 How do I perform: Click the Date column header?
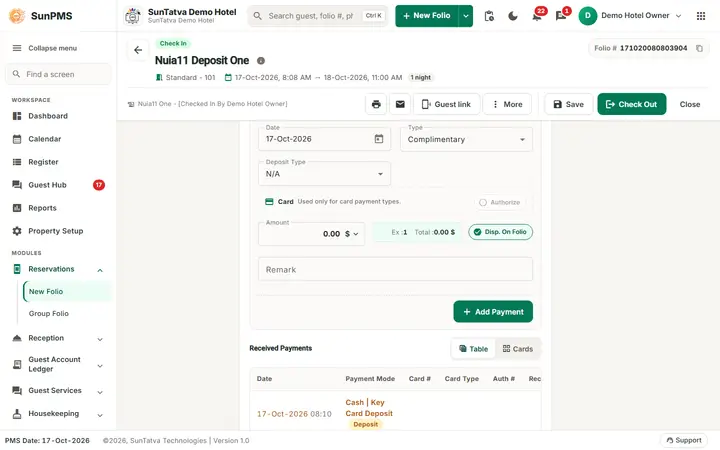point(264,379)
